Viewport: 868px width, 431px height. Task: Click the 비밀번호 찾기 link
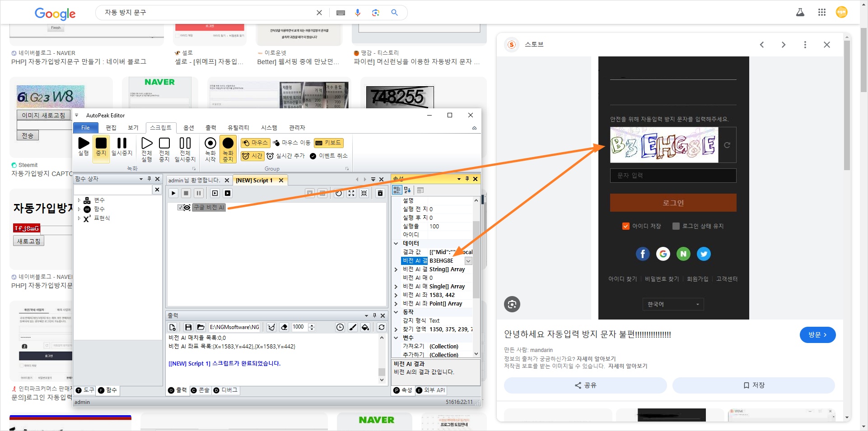(662, 279)
